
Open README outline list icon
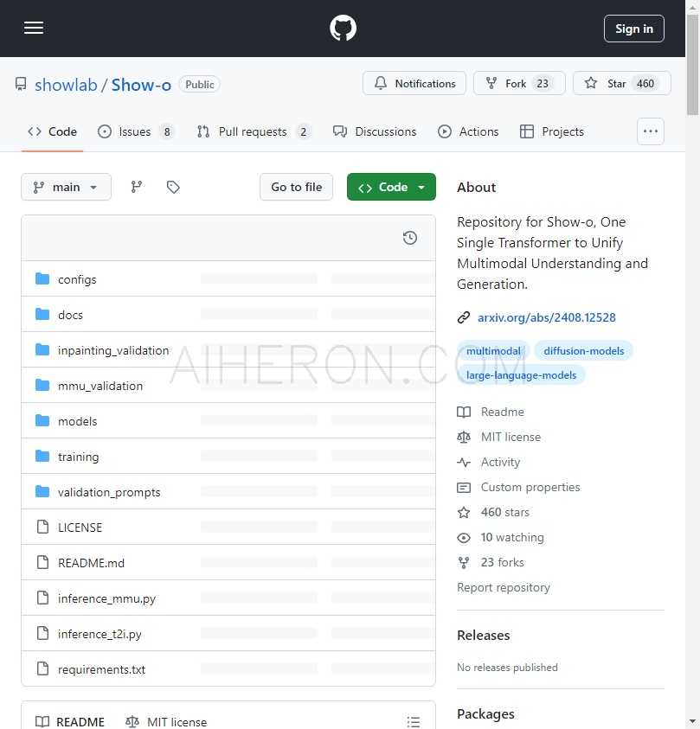pyautogui.click(x=414, y=721)
